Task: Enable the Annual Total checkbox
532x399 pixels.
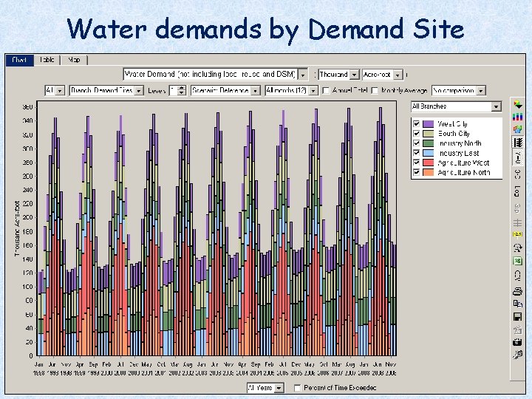Action: 326,91
